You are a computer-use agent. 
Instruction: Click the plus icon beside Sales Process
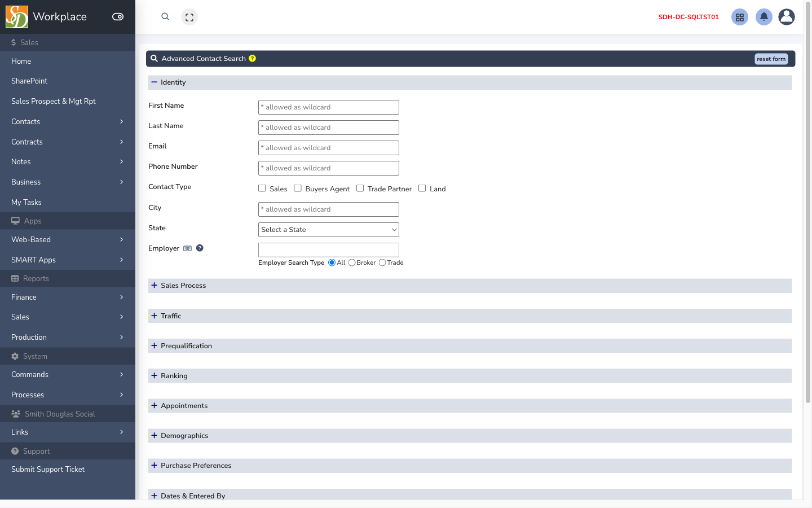[x=154, y=286]
